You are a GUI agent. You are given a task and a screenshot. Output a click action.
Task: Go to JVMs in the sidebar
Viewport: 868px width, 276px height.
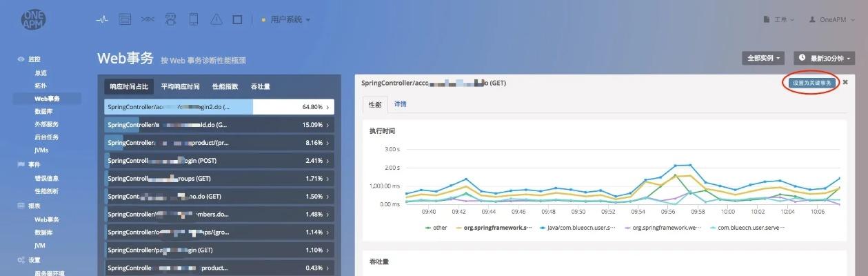pyautogui.click(x=41, y=150)
